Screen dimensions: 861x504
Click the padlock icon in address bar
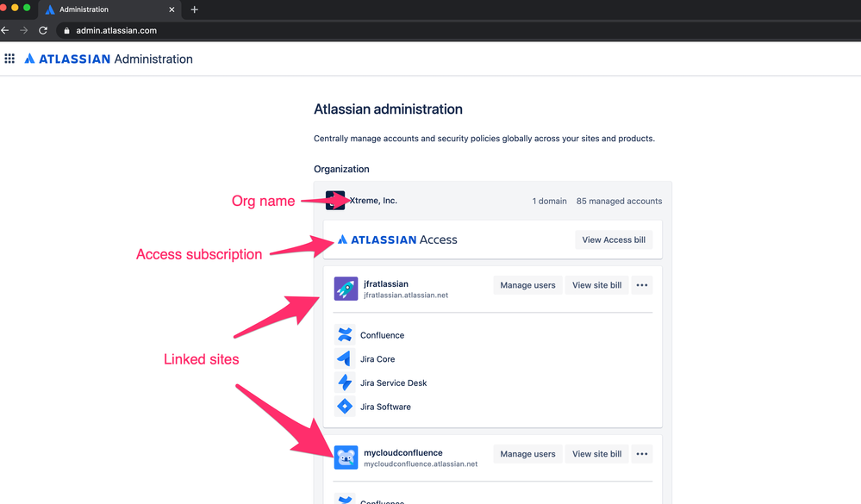pyautogui.click(x=66, y=31)
